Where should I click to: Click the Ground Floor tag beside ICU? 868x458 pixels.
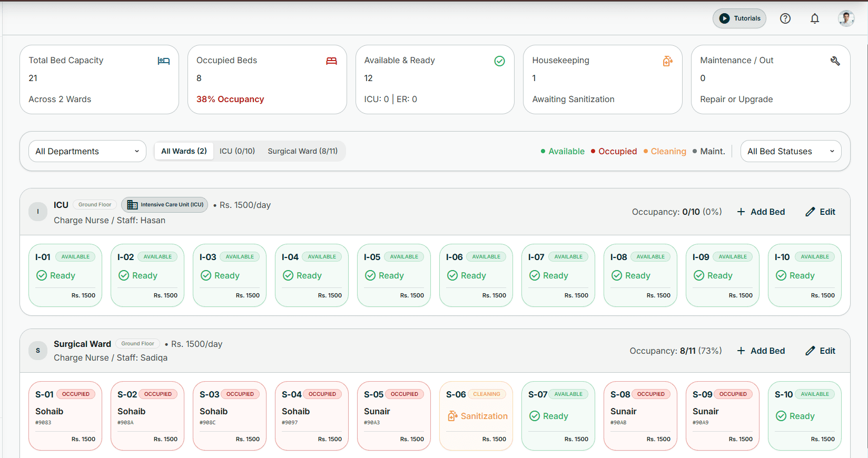click(x=95, y=205)
